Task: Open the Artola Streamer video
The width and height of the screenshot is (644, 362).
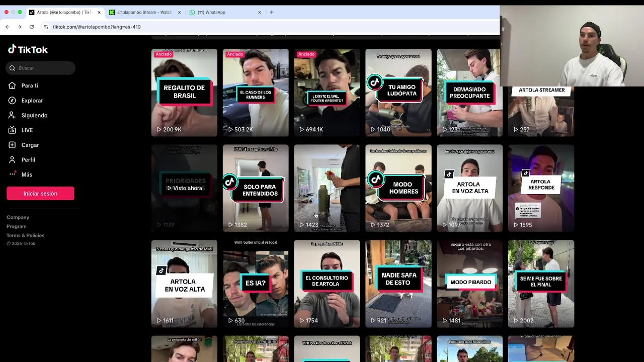Action: click(x=541, y=111)
